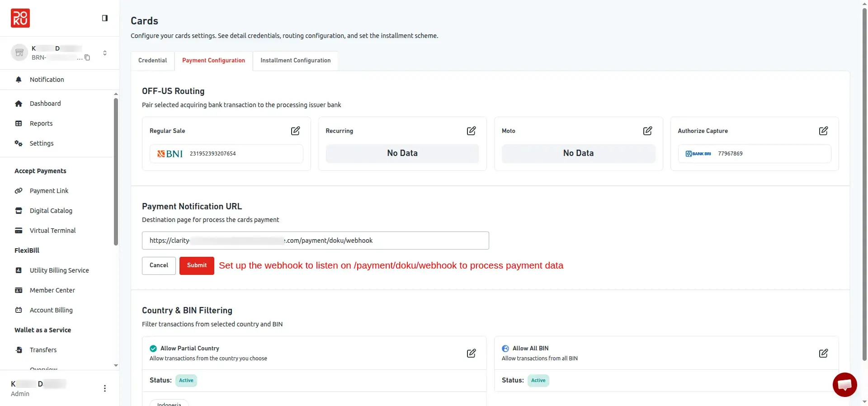Viewport: 868px width, 406px height.
Task: Click the FlexiBill section heading
Action: pyautogui.click(x=27, y=250)
